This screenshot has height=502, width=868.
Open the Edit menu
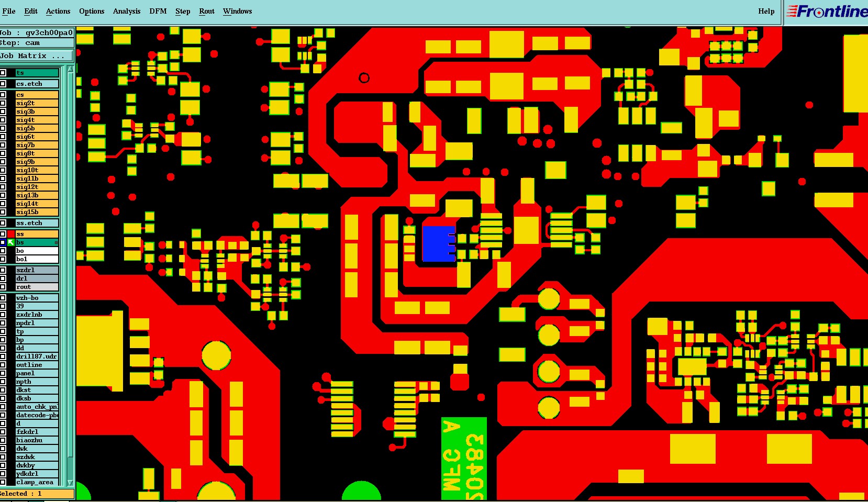[x=31, y=11]
